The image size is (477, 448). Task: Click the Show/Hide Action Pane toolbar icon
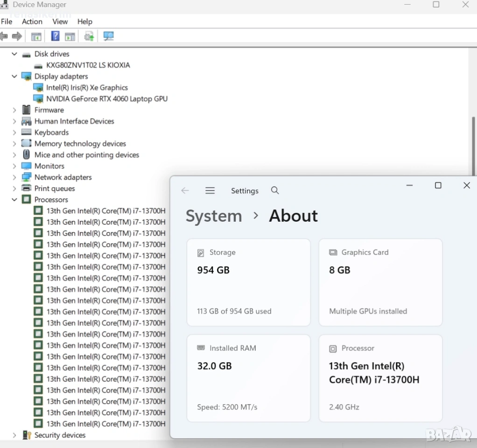pos(70,36)
